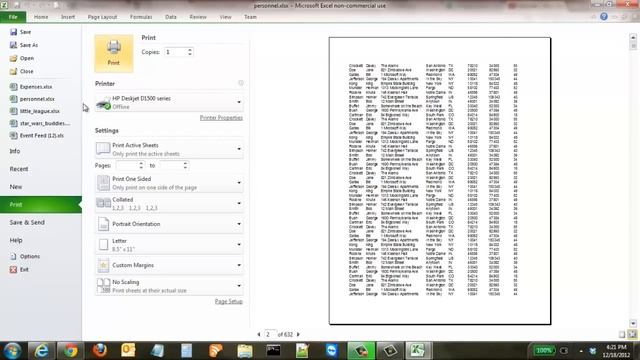This screenshot has height=360, width=640.
Task: Click into the Copies number field
Action: pyautogui.click(x=176, y=52)
